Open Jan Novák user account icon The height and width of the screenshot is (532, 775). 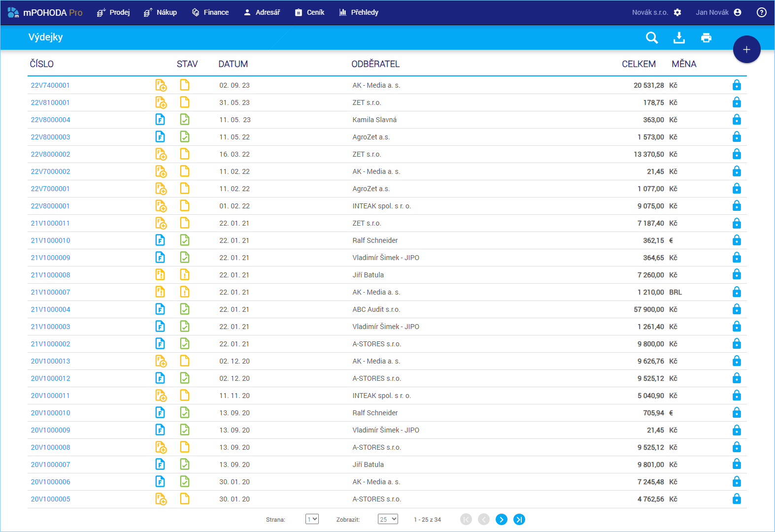pyautogui.click(x=738, y=12)
